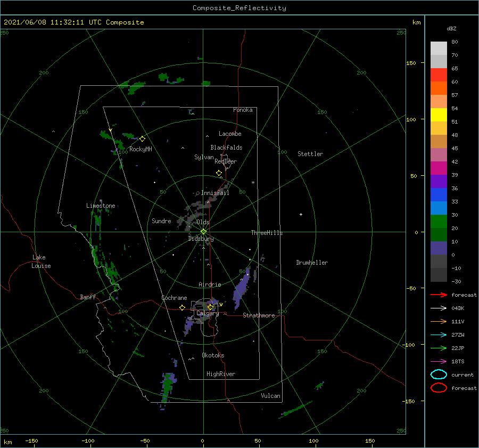Screen dimensions: 479x448
Task: Click the Calgary city label
Action: tap(208, 313)
